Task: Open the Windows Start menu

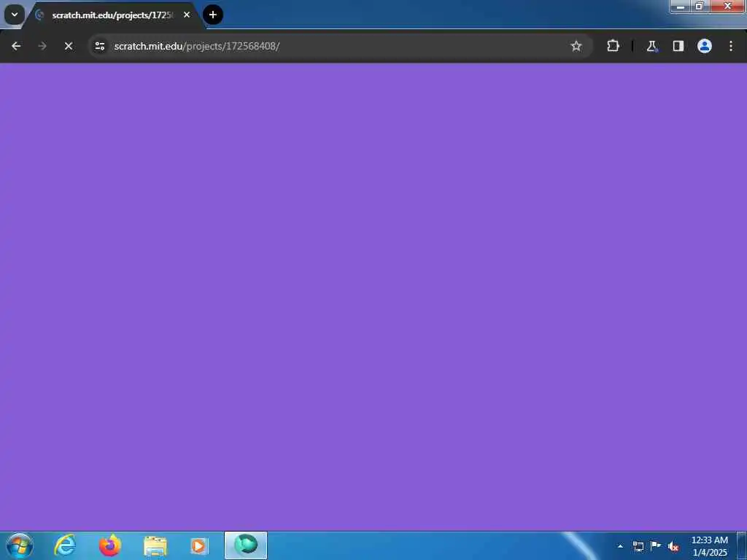Action: pyautogui.click(x=20, y=545)
